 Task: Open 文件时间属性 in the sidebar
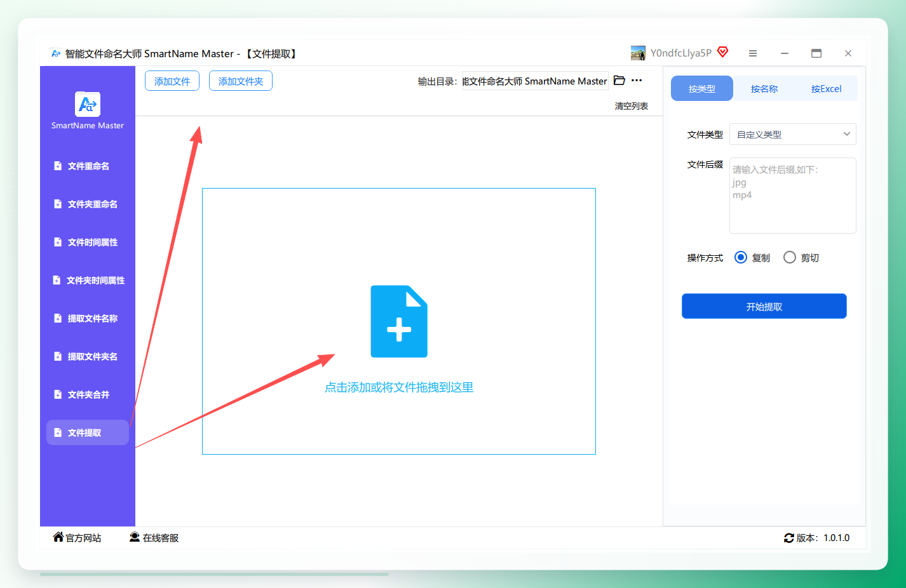coord(88,242)
